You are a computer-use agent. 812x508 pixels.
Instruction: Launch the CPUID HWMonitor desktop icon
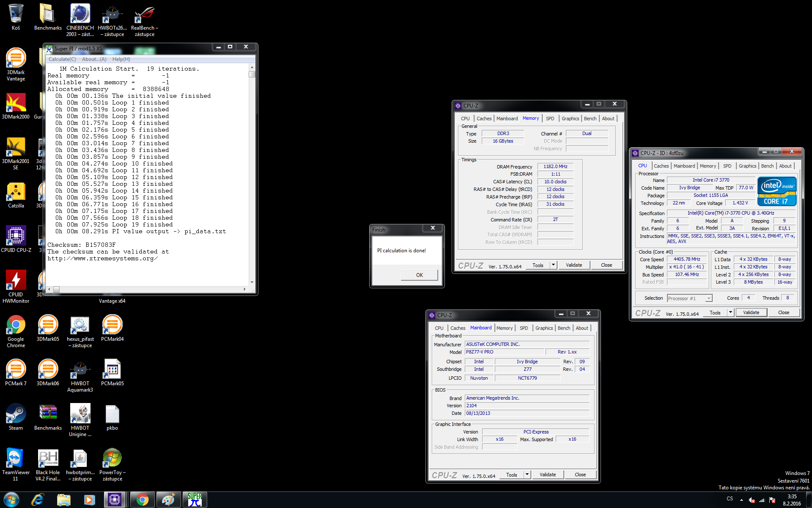[x=16, y=287]
